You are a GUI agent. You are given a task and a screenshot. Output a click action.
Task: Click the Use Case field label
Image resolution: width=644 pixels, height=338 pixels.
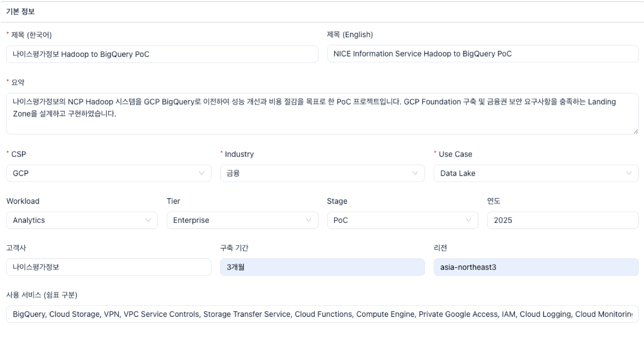click(x=455, y=154)
